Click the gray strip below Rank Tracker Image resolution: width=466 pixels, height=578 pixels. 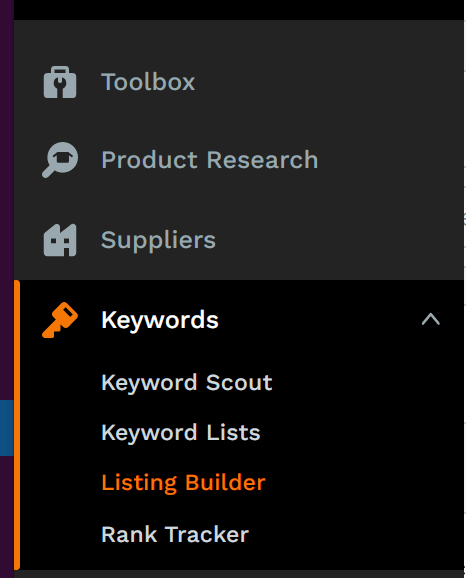pos(239,574)
